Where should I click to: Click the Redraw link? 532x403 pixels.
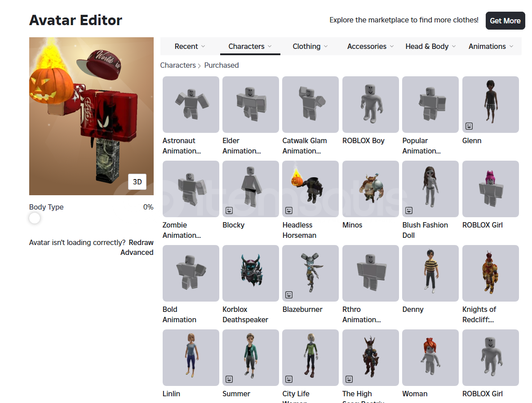[x=141, y=243]
